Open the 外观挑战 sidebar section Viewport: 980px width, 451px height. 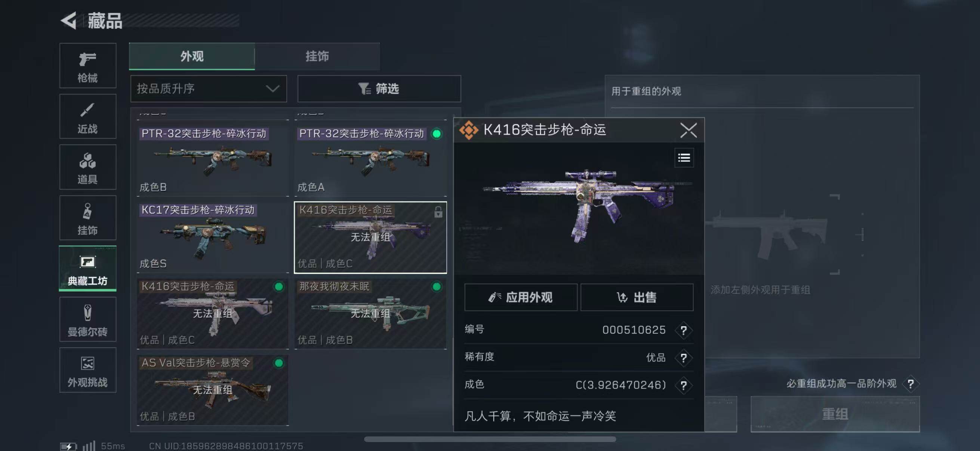pyautogui.click(x=88, y=370)
